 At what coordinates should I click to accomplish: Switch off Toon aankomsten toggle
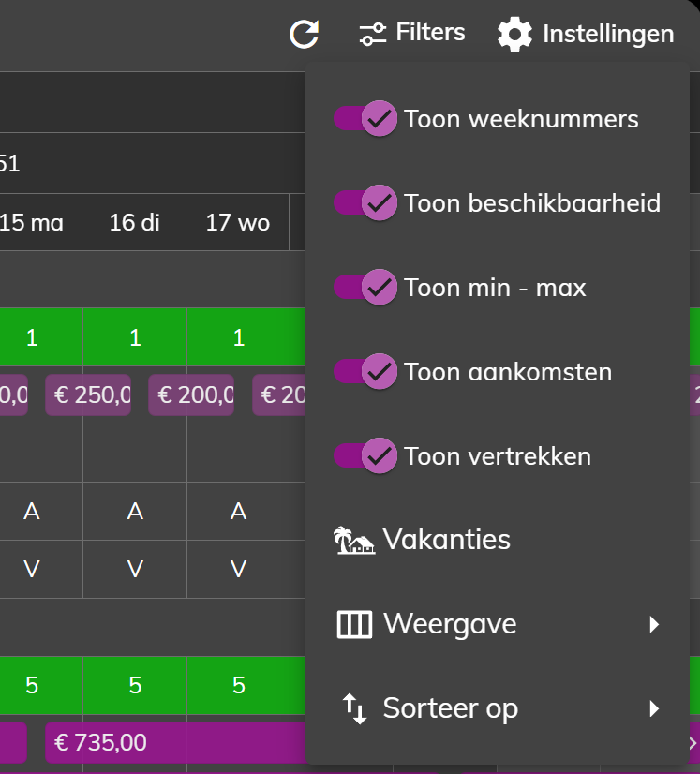(x=365, y=371)
